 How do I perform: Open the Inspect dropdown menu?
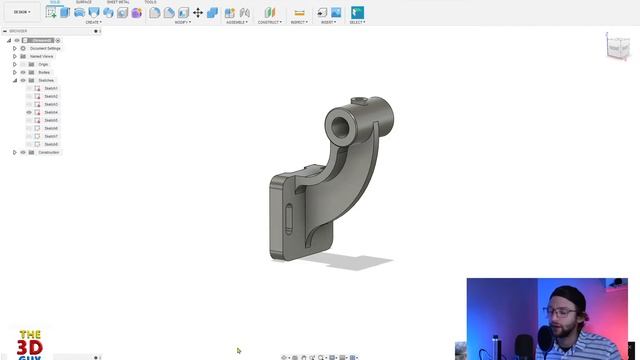click(x=299, y=22)
